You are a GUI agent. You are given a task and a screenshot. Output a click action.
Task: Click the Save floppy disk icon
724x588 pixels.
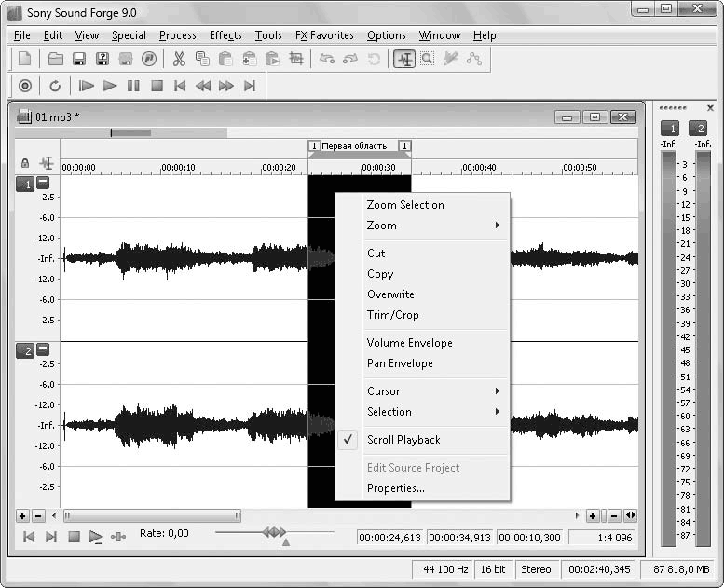[79, 59]
